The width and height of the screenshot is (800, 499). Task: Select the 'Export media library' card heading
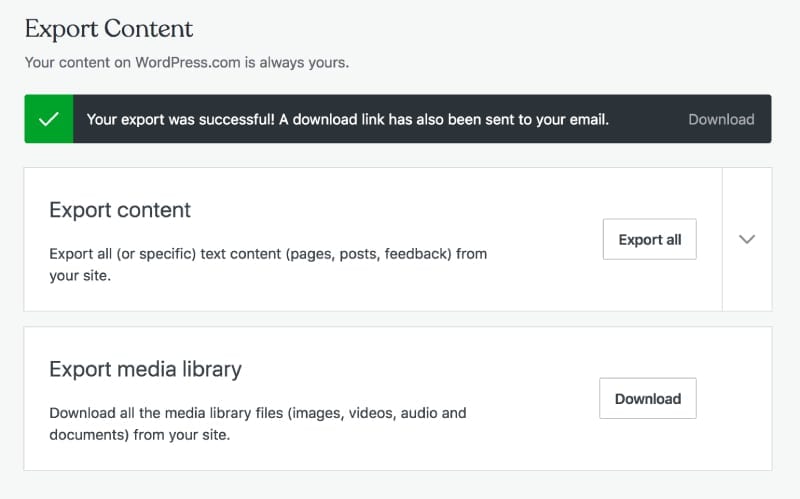point(145,369)
